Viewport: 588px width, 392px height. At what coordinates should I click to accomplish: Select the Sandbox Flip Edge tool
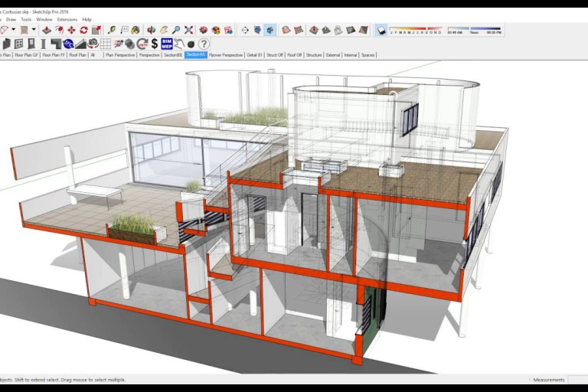point(363,30)
